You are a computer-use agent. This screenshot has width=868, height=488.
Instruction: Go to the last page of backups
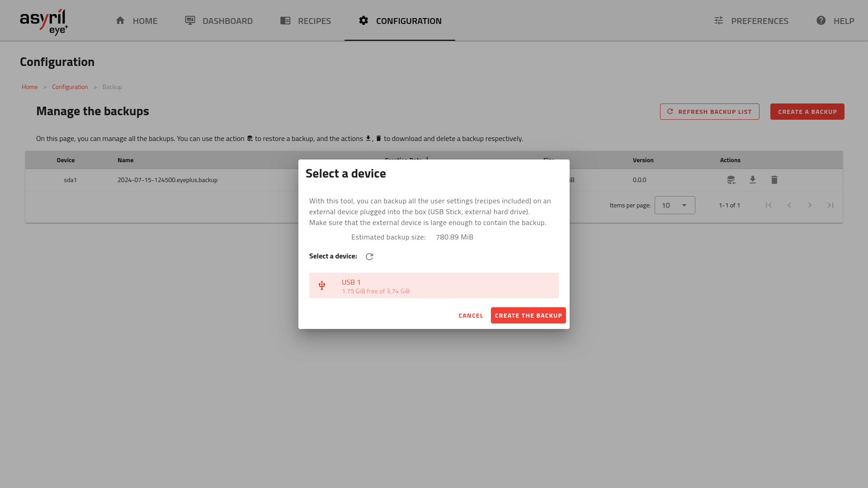pos(830,205)
